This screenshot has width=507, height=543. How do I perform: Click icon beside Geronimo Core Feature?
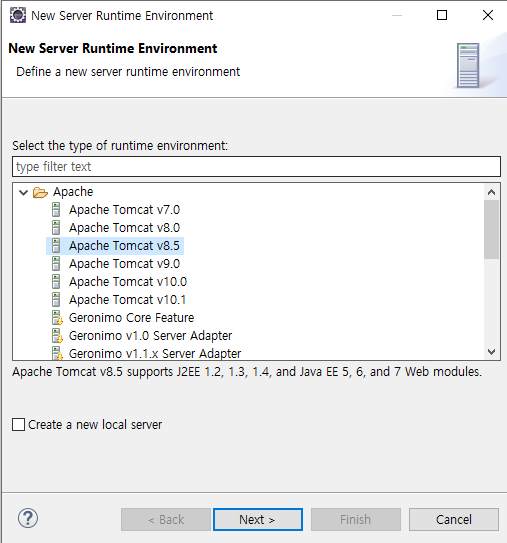tap(57, 318)
